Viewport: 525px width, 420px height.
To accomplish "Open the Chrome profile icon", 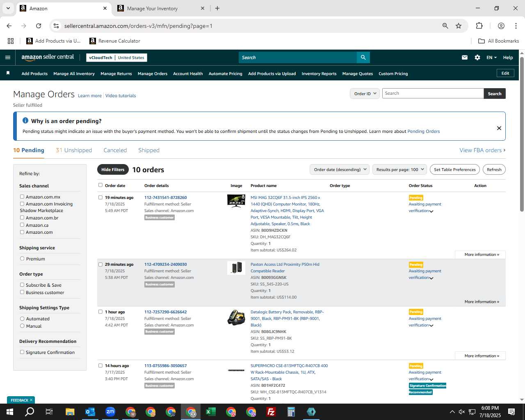I will click(x=501, y=26).
